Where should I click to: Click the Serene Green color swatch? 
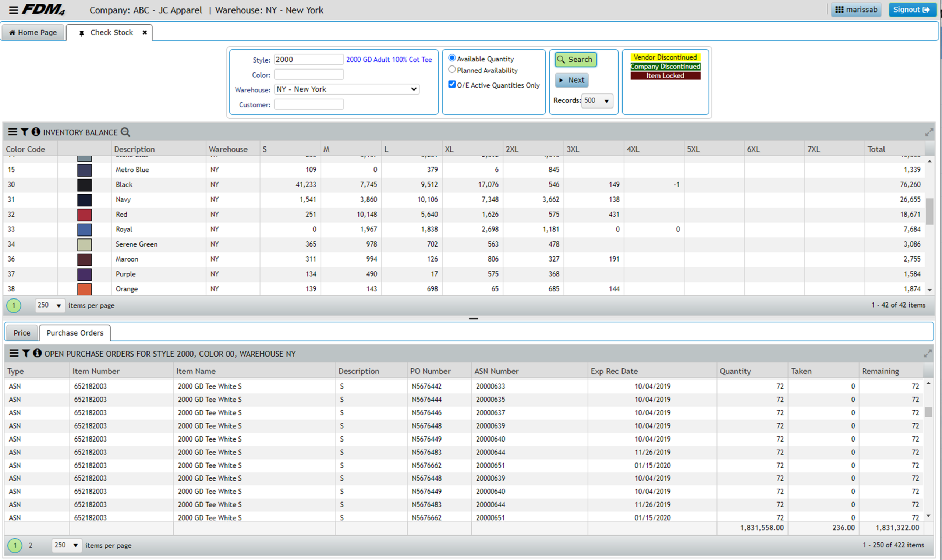coord(84,245)
